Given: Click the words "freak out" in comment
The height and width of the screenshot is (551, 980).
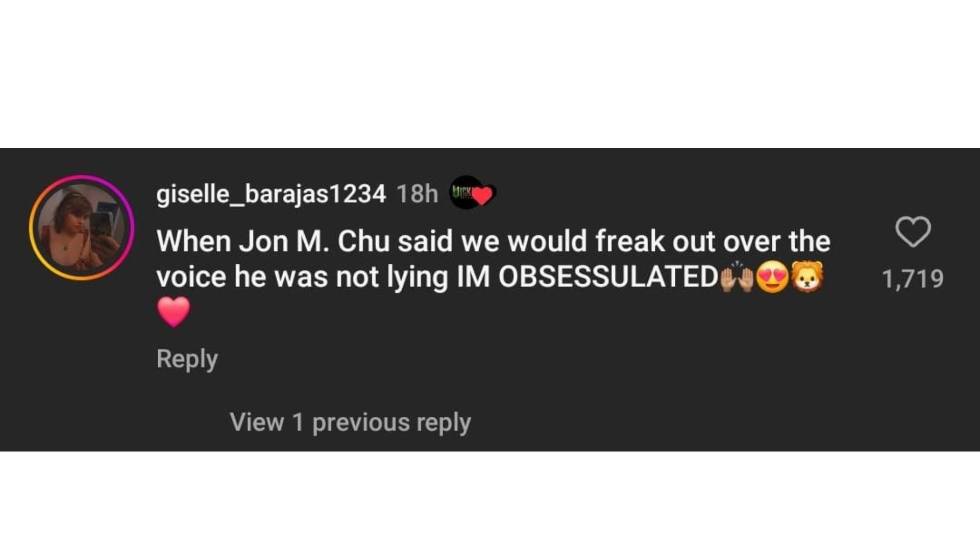Looking at the screenshot, I should click(629, 241).
